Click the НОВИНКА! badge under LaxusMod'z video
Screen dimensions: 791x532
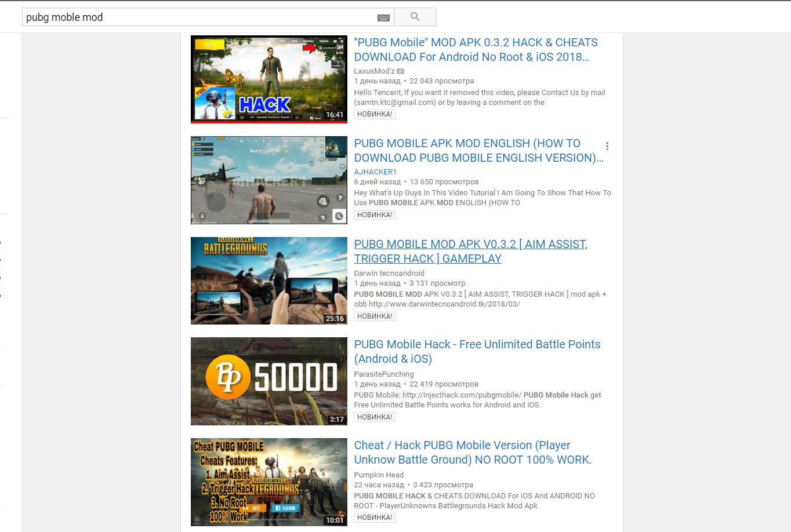point(375,114)
